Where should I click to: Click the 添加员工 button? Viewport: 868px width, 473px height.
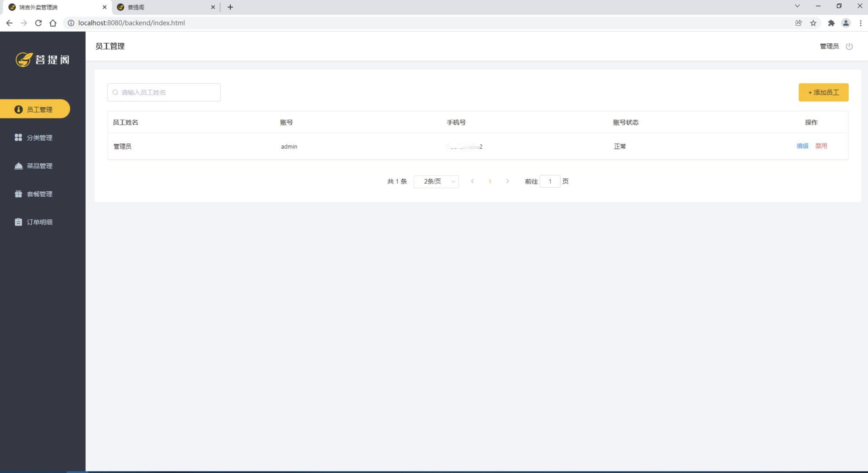823,92
